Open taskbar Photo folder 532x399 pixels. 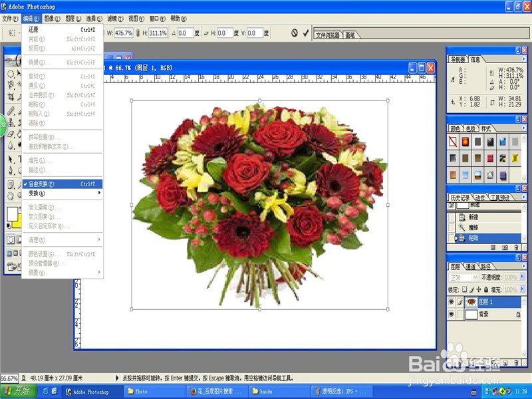[154, 392]
